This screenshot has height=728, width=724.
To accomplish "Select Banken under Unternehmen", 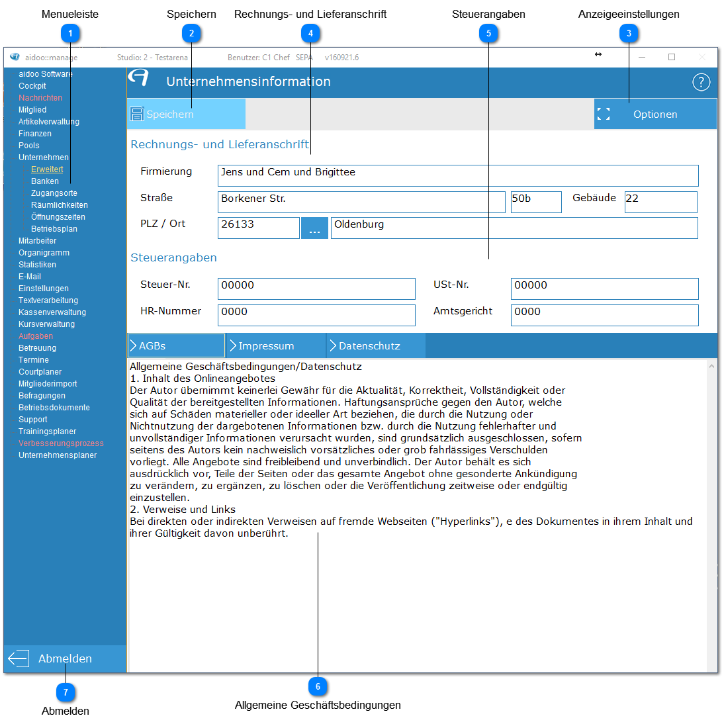I will (45, 181).
